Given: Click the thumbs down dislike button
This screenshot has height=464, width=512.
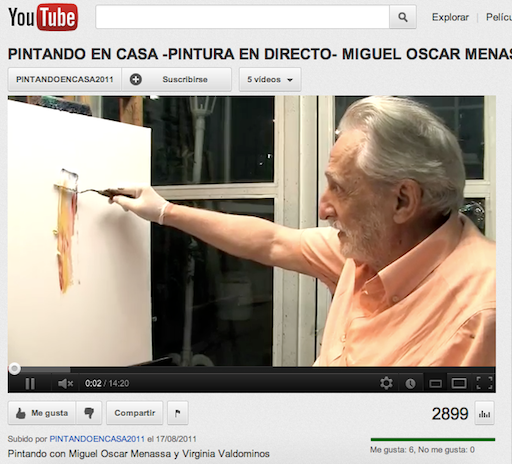Looking at the screenshot, I should [x=89, y=413].
